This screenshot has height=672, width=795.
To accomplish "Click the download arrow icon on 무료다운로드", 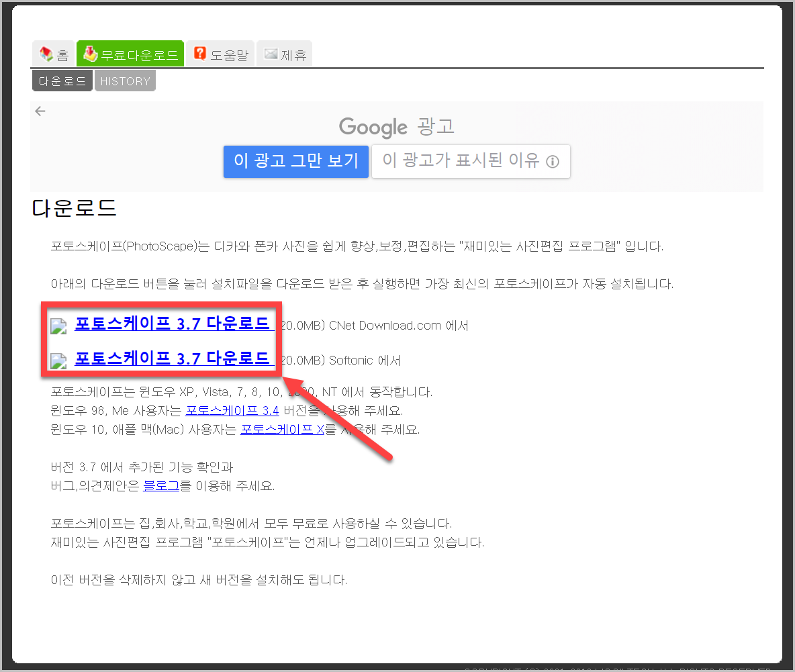I will pyautogui.click(x=90, y=53).
